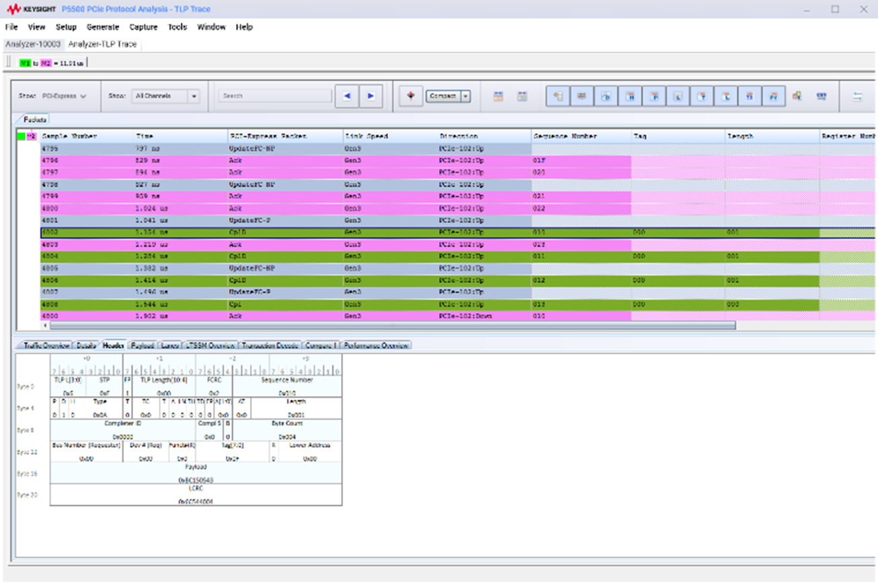Viewport: 878px width, 588px height.
Task: Click the red trigger marker icon on toolbar
Action: click(x=411, y=95)
